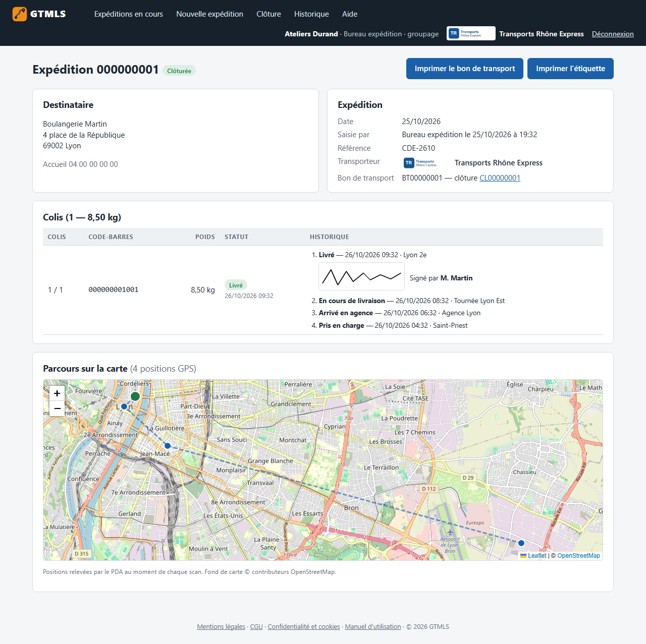Click the Ateliers Durand account label

pyautogui.click(x=311, y=34)
